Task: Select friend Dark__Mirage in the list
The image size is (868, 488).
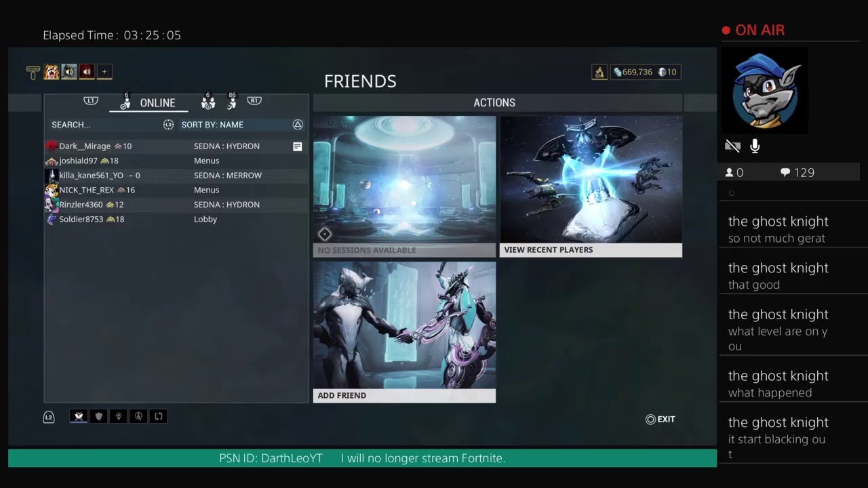Action: 176,146
